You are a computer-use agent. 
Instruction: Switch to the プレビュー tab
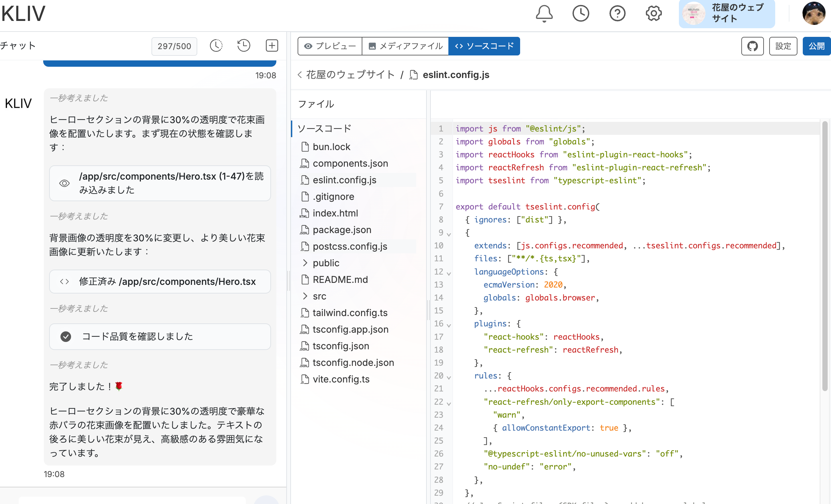[330, 46]
